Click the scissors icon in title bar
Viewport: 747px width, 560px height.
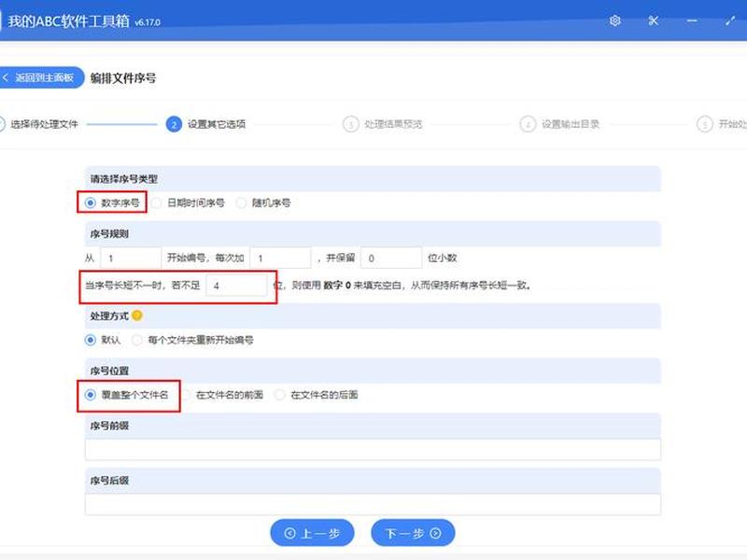(653, 21)
